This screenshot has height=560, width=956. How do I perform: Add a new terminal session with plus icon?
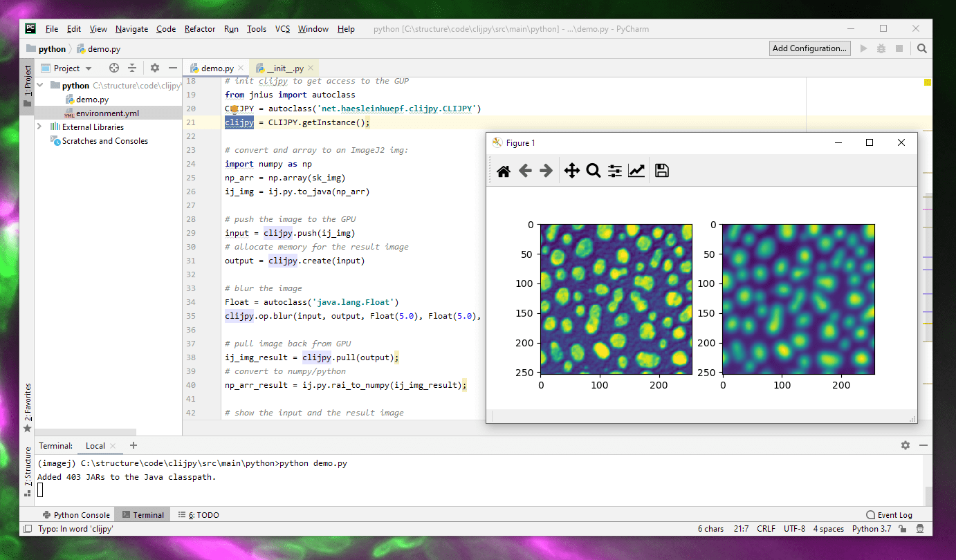click(134, 446)
